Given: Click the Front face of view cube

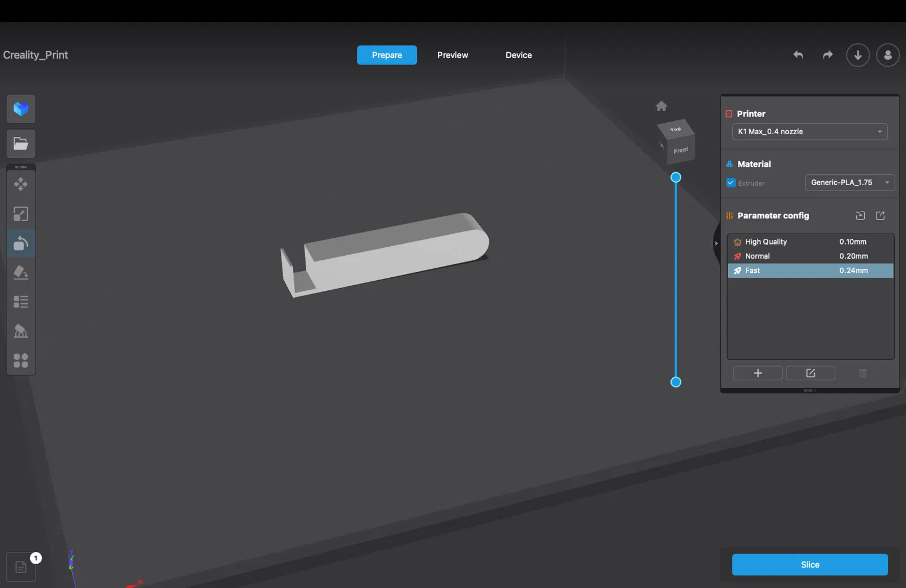Looking at the screenshot, I should 681,151.
